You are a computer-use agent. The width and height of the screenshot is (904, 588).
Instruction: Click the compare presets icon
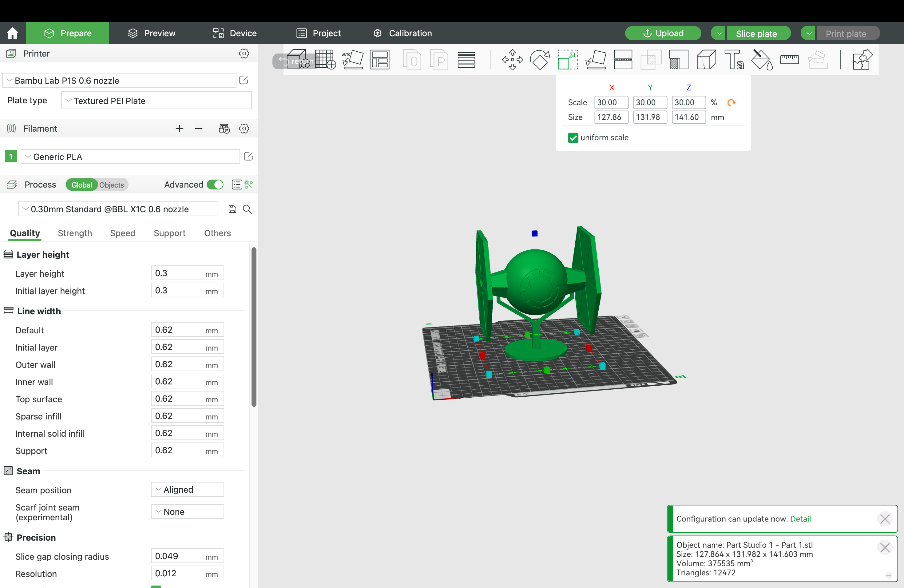249,185
